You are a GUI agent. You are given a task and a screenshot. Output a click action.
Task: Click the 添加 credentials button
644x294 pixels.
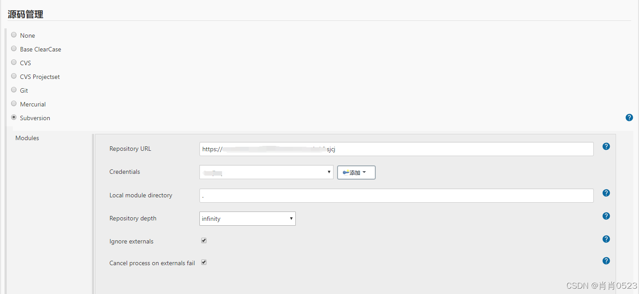pos(356,172)
